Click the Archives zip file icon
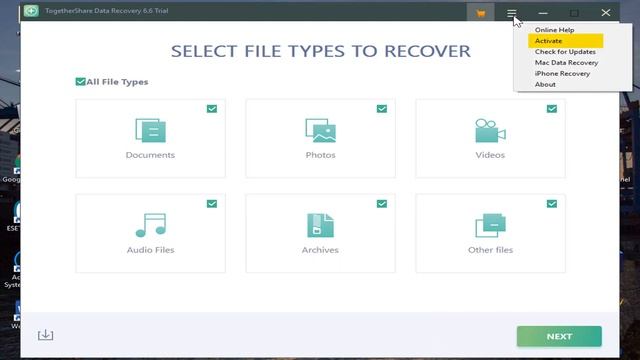Screen dimensions: 640x360 click(320, 225)
